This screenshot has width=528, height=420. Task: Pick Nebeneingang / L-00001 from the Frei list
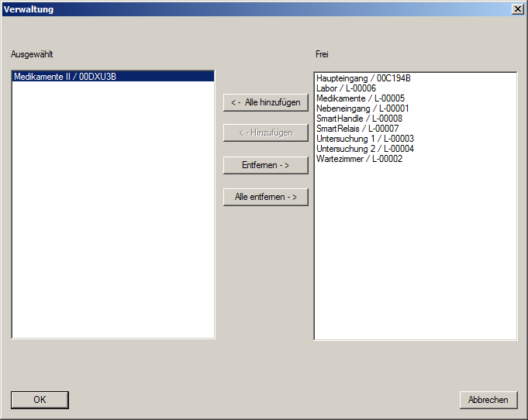[x=362, y=108]
